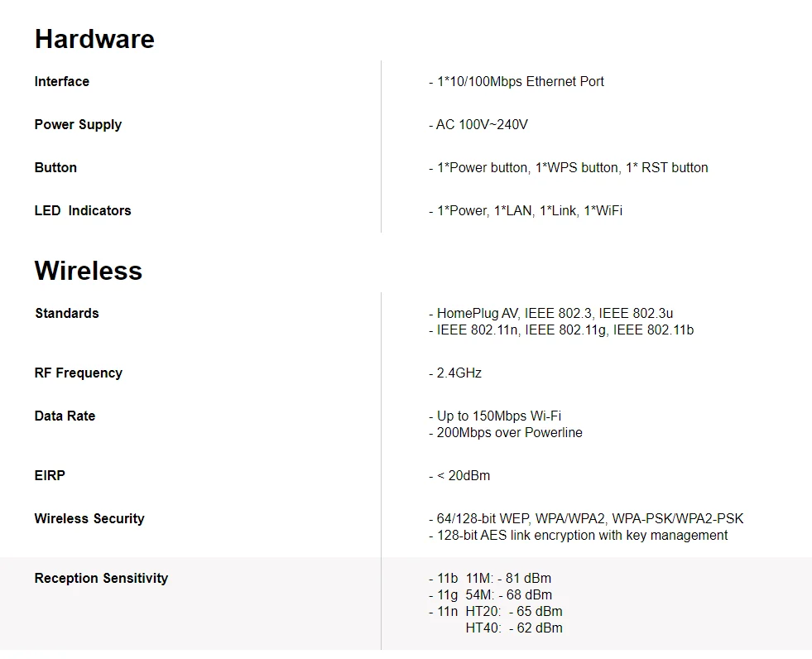812x659 pixels.
Task: Click the AC 100V~240V value
Action: tap(478, 124)
